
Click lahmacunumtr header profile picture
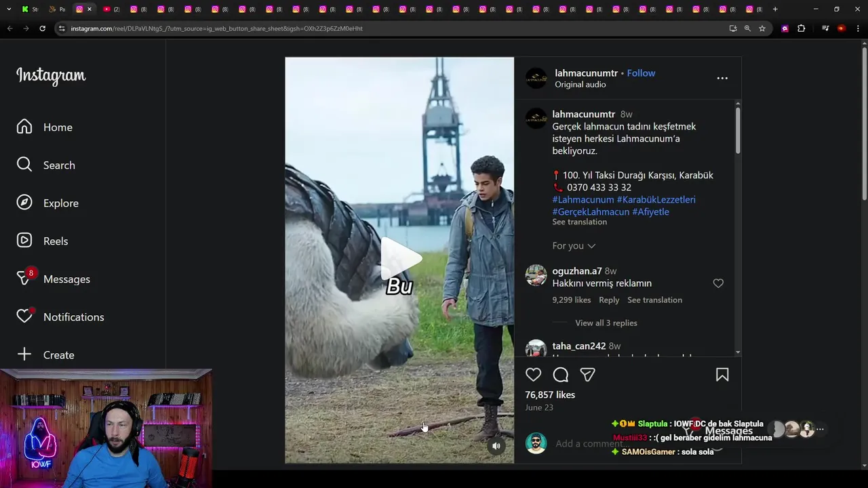(536, 78)
